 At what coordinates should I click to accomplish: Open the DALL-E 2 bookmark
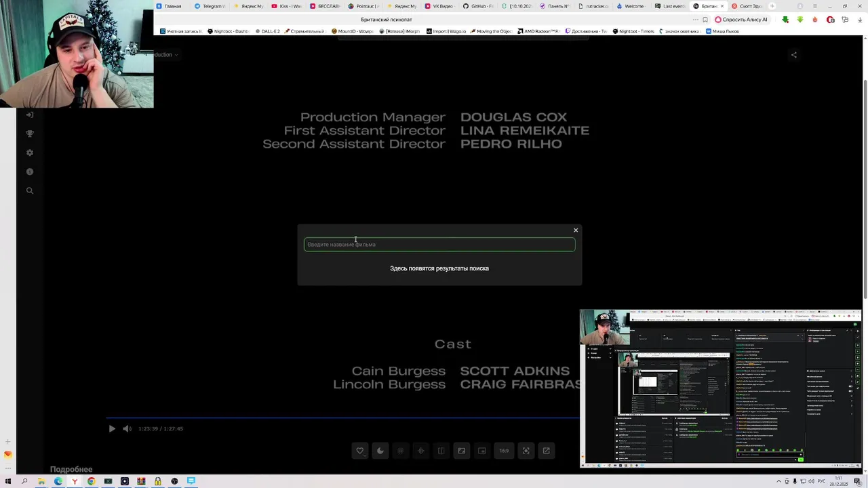click(x=267, y=31)
